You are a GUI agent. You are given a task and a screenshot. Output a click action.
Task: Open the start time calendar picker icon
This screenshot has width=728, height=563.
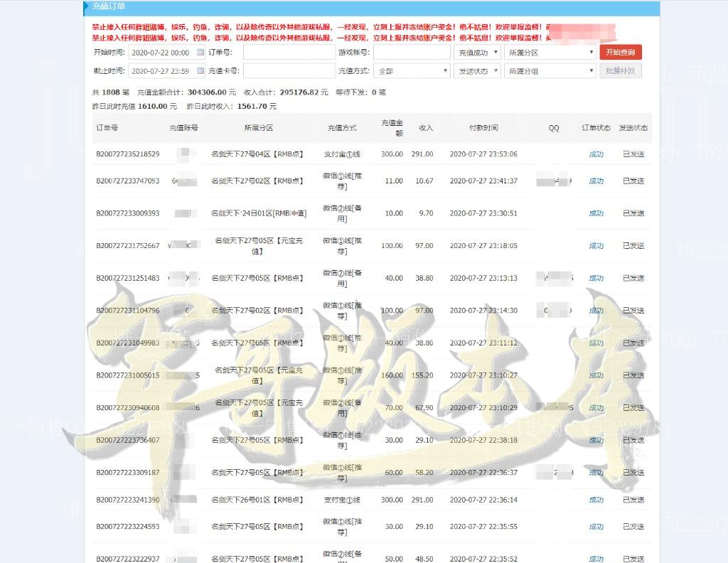[x=200, y=52]
